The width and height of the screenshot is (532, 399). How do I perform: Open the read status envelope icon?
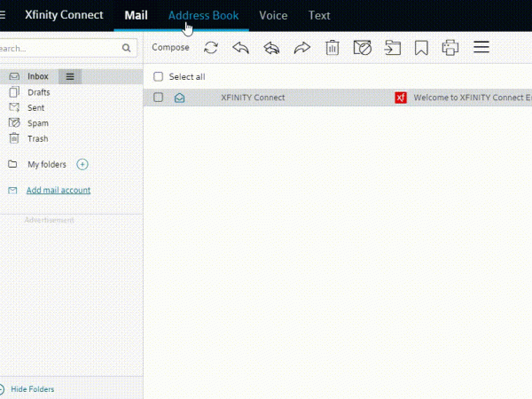180,98
